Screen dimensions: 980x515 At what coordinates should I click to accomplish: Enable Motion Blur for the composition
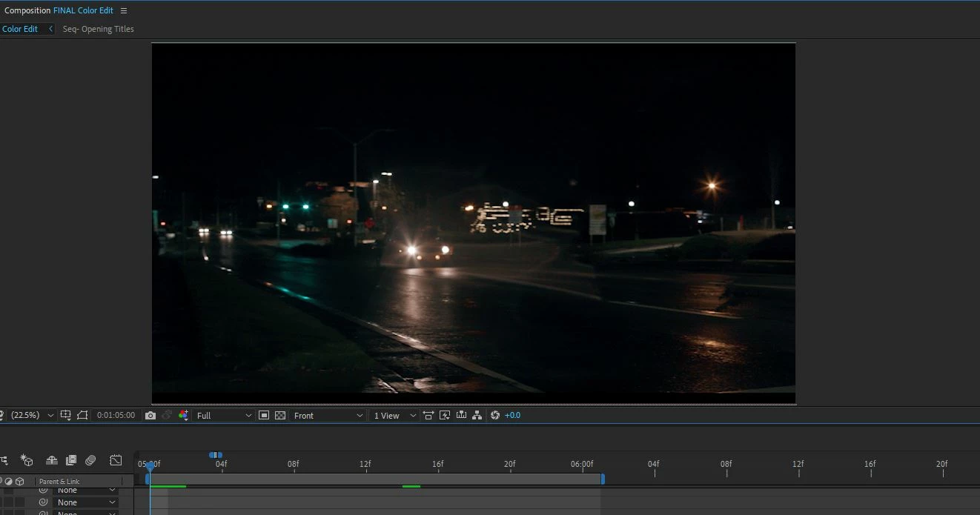(x=90, y=460)
